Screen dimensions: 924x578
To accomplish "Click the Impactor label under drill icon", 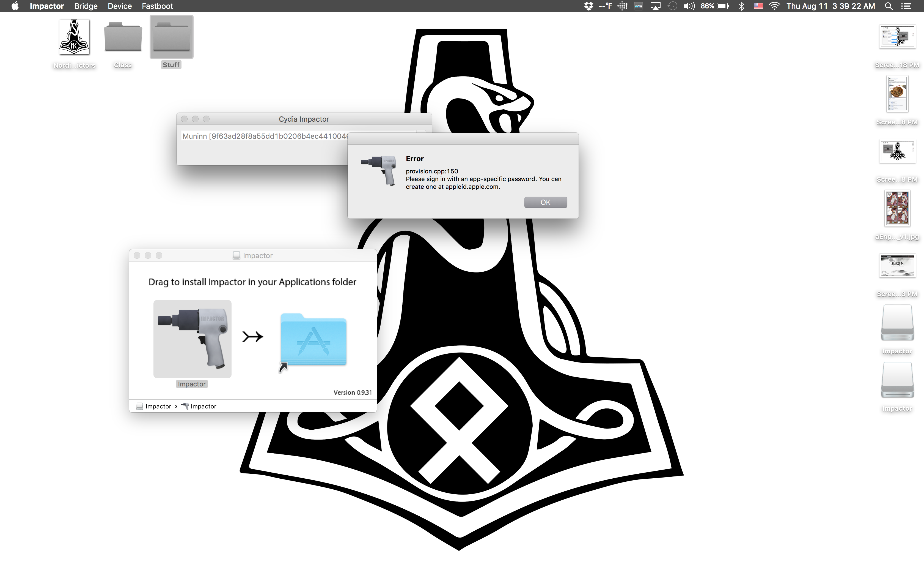I will point(192,384).
